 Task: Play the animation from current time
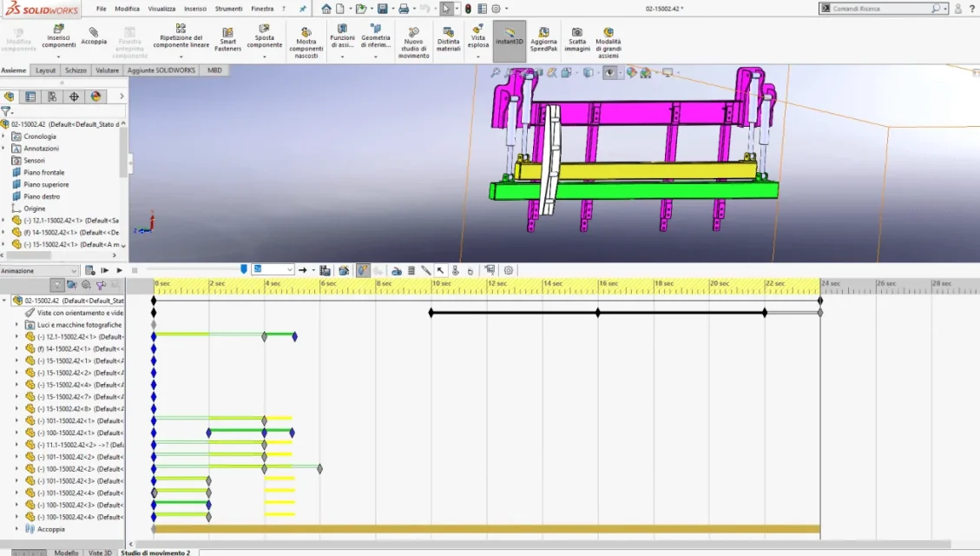120,270
